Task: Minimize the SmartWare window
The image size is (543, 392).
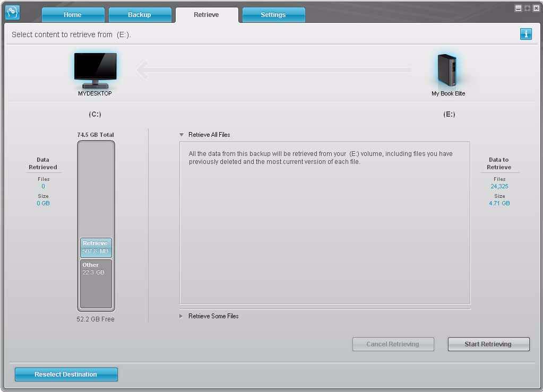Action: pos(518,8)
